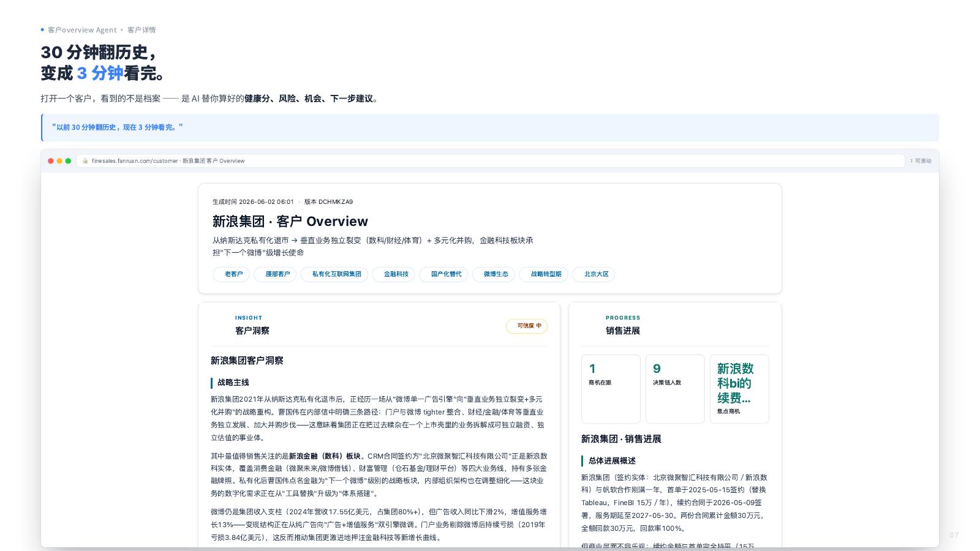Select the 国产化替代 tag

444,274
